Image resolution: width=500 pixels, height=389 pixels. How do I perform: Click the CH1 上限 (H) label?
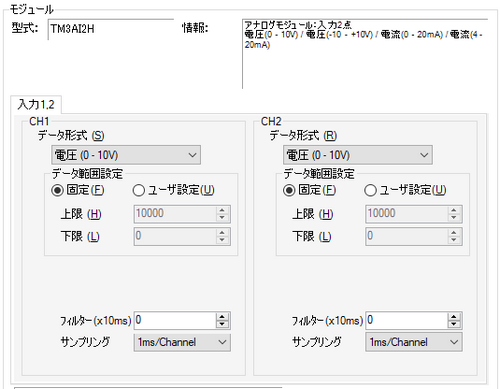(81, 214)
